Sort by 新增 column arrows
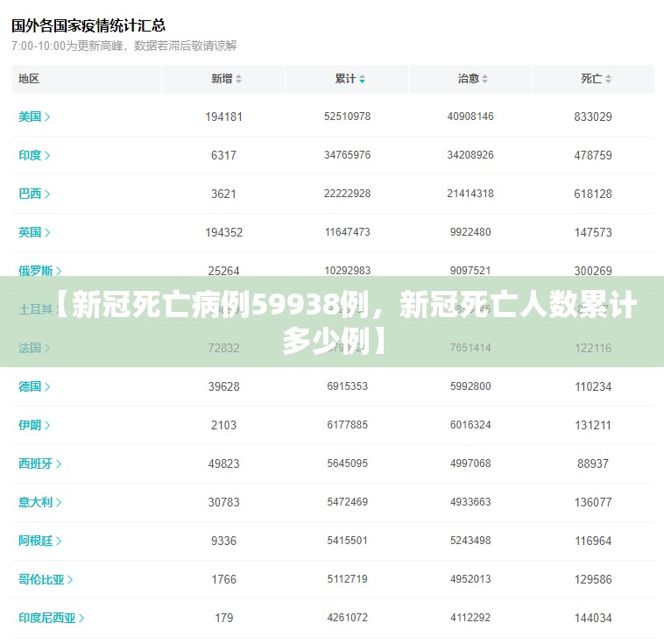Viewport: 664px width, 644px height. point(239,79)
